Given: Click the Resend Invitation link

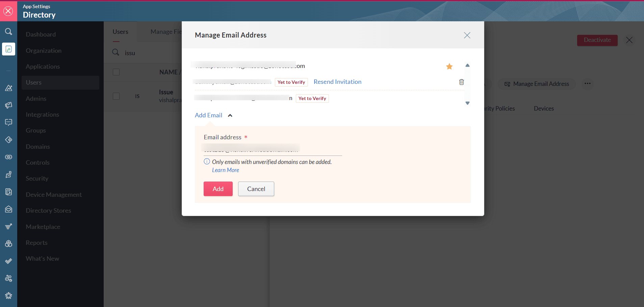Looking at the screenshot, I should click(337, 82).
